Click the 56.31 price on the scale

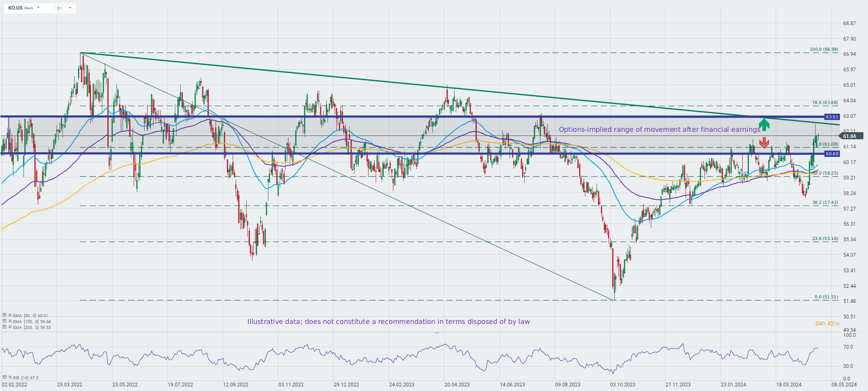pos(850,224)
